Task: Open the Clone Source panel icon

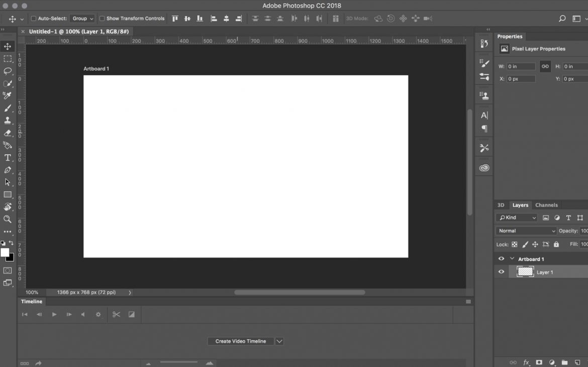Action: (484, 96)
